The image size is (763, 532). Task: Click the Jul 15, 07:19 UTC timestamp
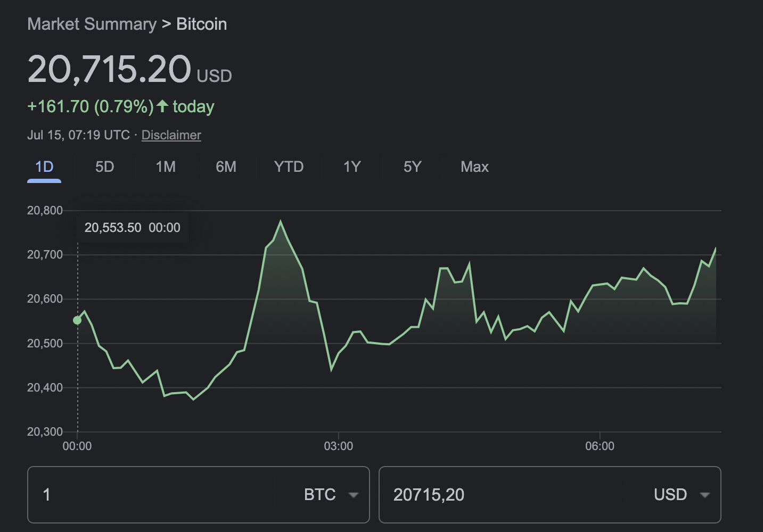pyautogui.click(x=78, y=135)
